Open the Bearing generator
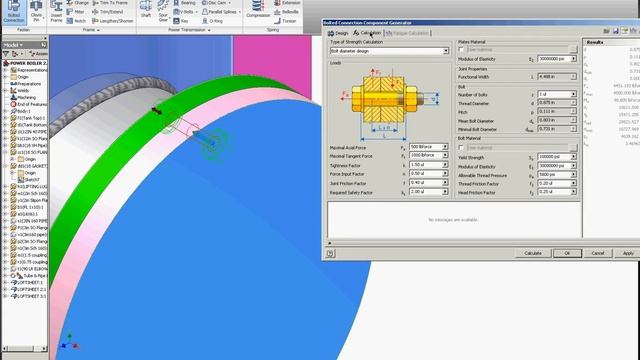This screenshot has width=640, height=360. [x=184, y=3]
